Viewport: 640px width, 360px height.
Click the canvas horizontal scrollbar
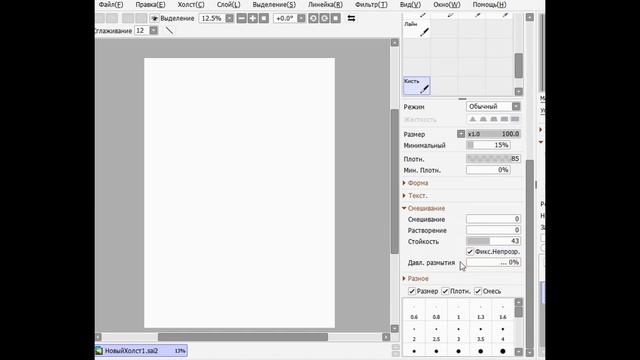pos(242,337)
